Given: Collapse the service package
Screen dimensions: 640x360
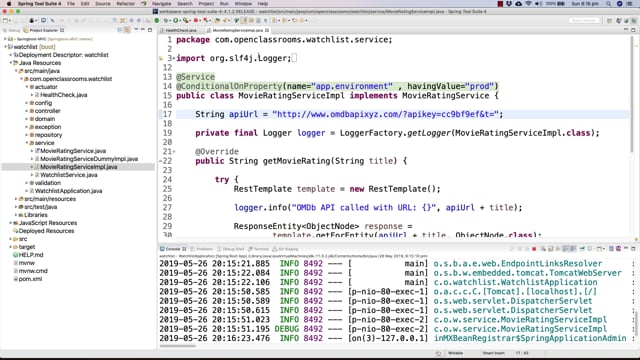Looking at the screenshot, I should 27,143.
